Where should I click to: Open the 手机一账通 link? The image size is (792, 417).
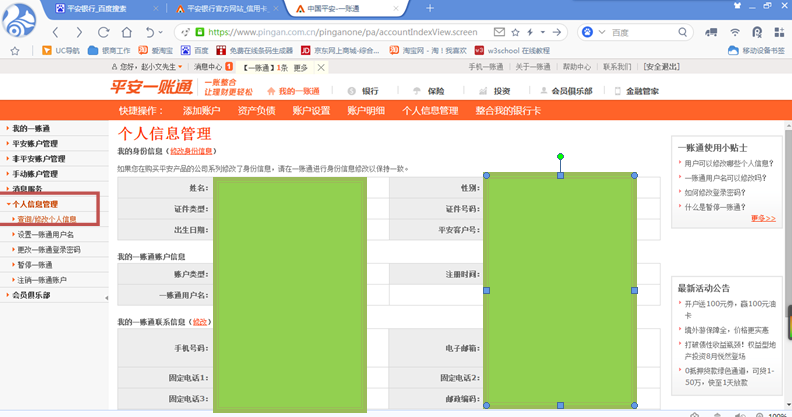485,67
